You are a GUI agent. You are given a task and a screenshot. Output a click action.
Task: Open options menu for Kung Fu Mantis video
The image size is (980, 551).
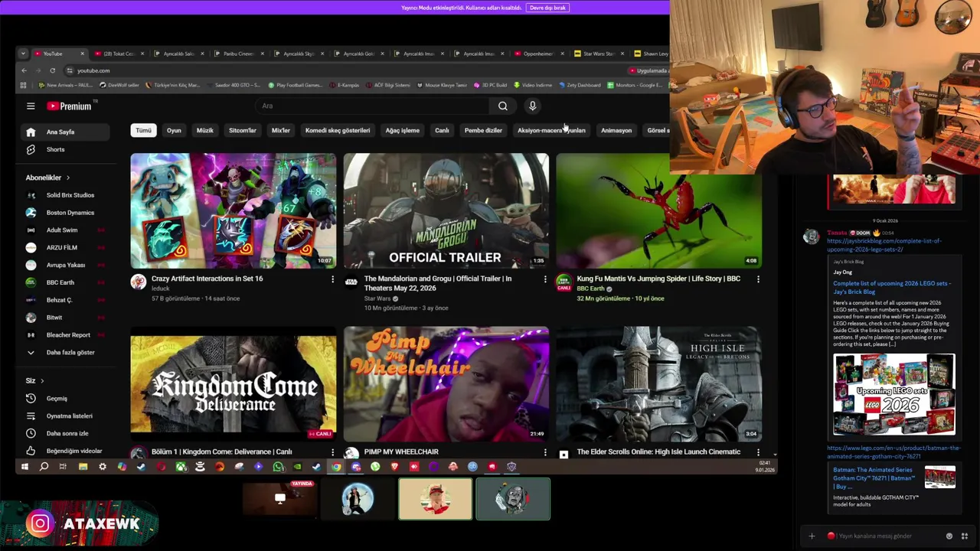tap(758, 279)
